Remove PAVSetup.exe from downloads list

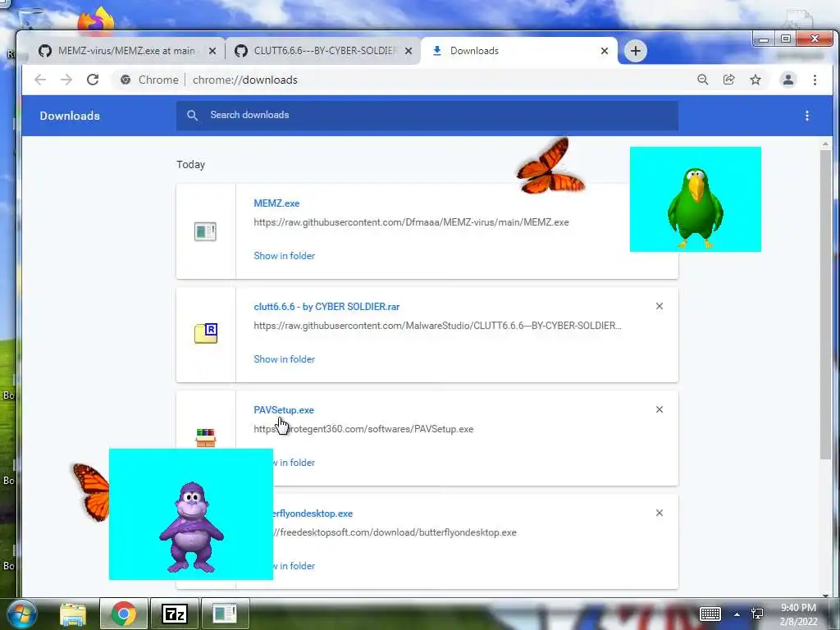(x=660, y=409)
